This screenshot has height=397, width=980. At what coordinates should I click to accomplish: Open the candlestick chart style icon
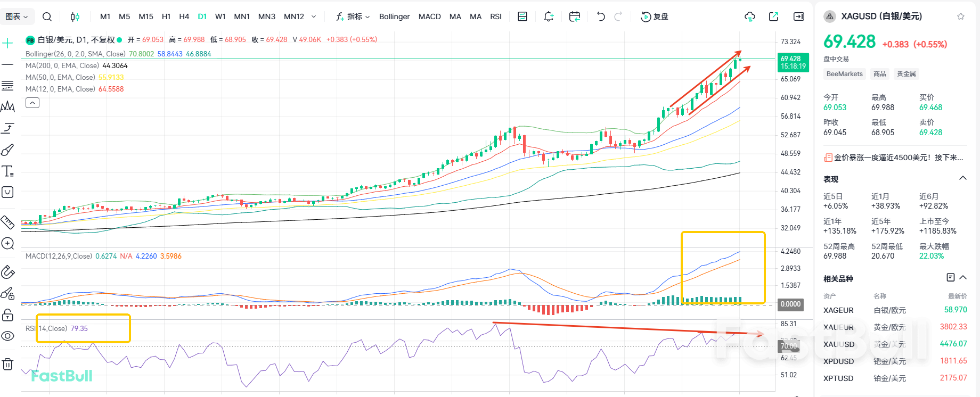click(x=75, y=16)
